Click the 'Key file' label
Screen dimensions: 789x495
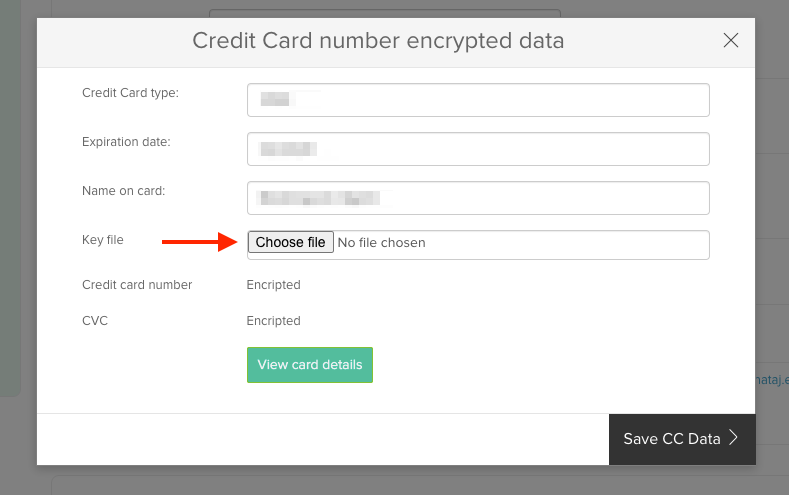click(102, 240)
